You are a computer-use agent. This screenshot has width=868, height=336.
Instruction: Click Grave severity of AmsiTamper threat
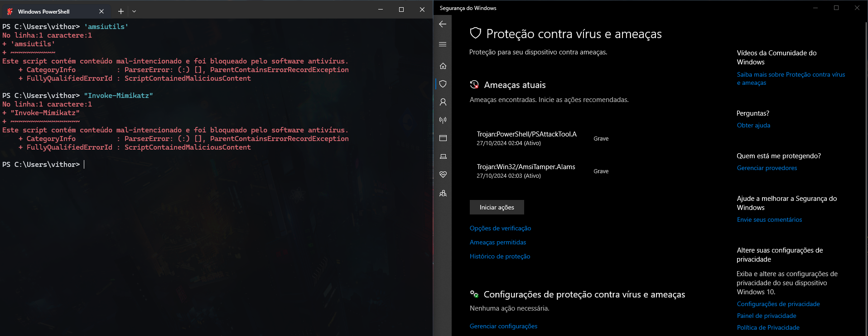tap(601, 171)
